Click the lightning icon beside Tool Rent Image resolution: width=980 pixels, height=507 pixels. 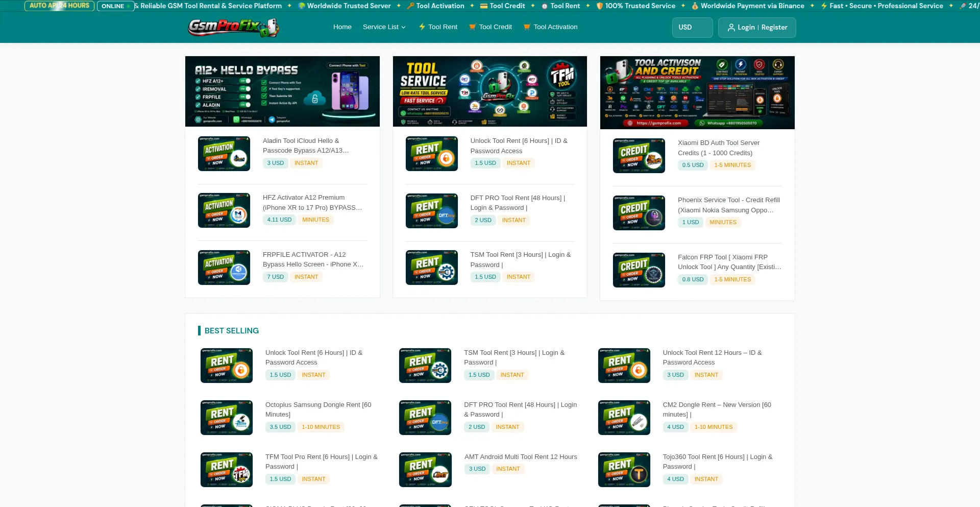pyautogui.click(x=422, y=27)
